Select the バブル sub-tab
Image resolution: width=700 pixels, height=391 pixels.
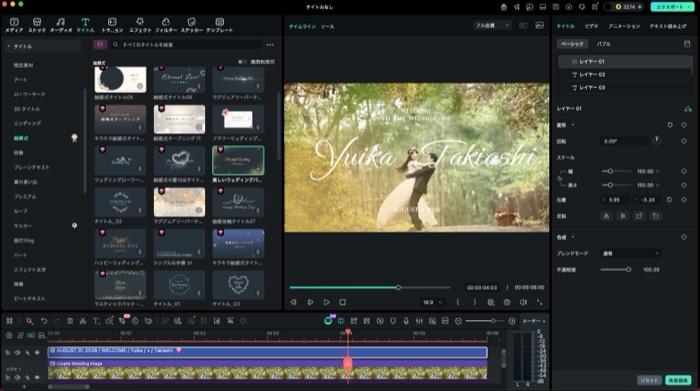point(604,44)
